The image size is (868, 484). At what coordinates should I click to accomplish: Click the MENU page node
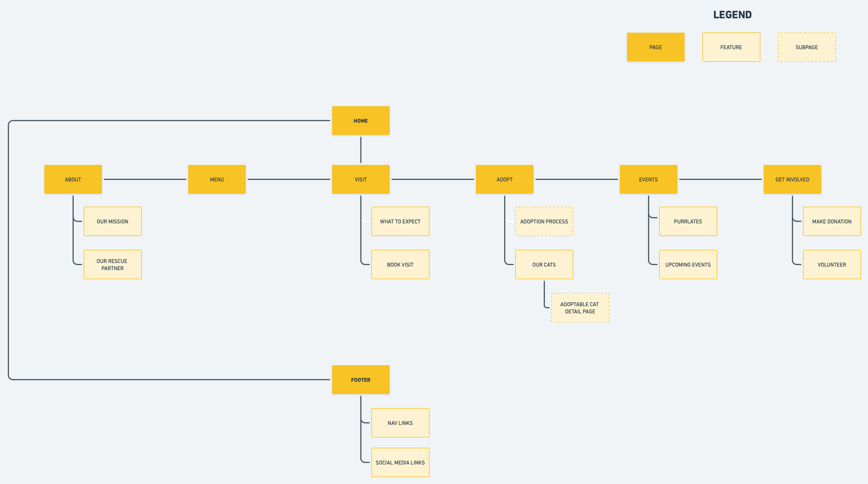[217, 179]
